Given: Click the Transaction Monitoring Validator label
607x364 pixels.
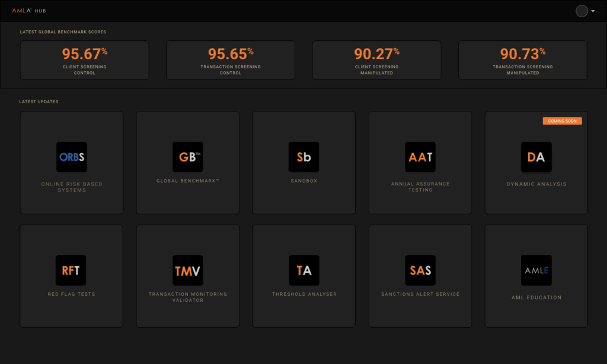Looking at the screenshot, I should (188, 297).
